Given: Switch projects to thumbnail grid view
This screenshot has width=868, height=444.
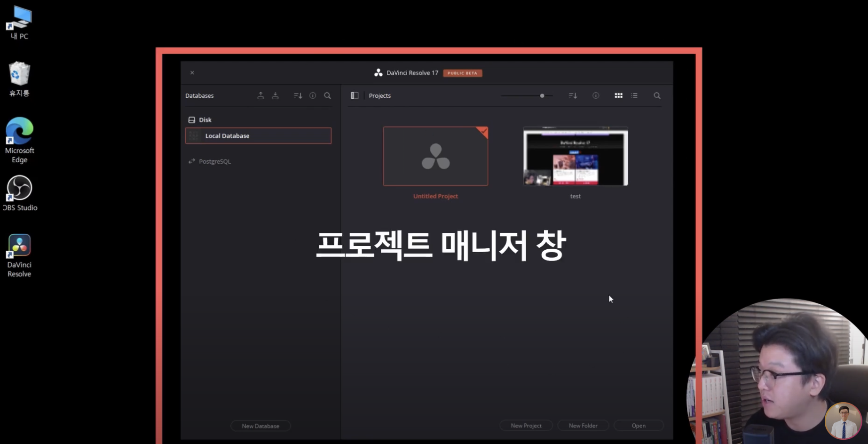Looking at the screenshot, I should click(618, 95).
